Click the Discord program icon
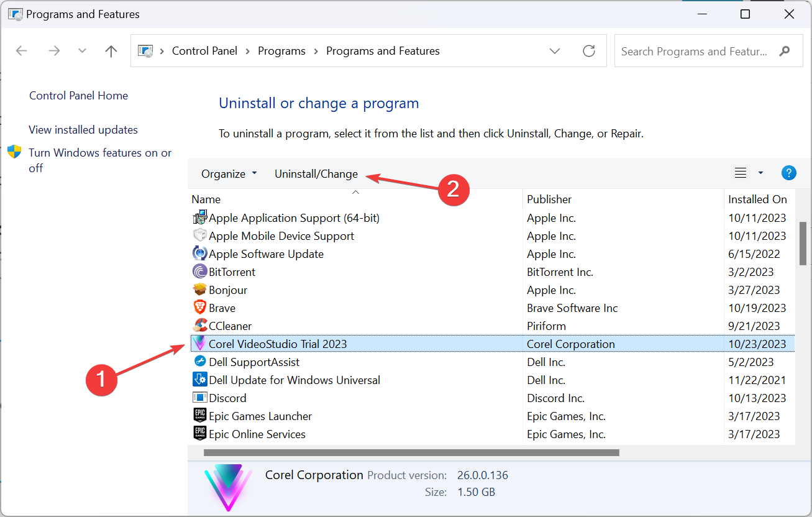This screenshot has height=517, width=812. tap(199, 398)
